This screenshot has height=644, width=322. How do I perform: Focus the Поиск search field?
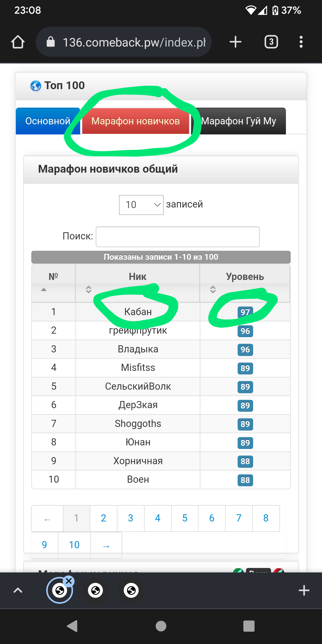coord(177,237)
